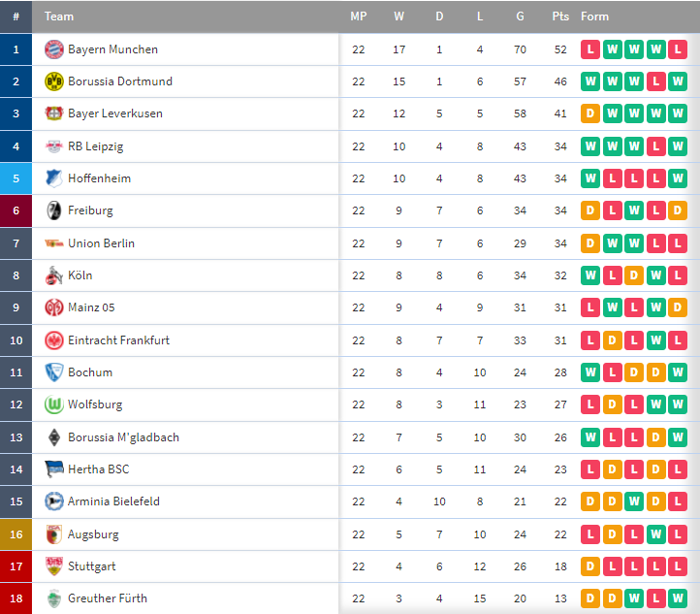
Task: Open the Freiburg team link
Action: pos(90,210)
